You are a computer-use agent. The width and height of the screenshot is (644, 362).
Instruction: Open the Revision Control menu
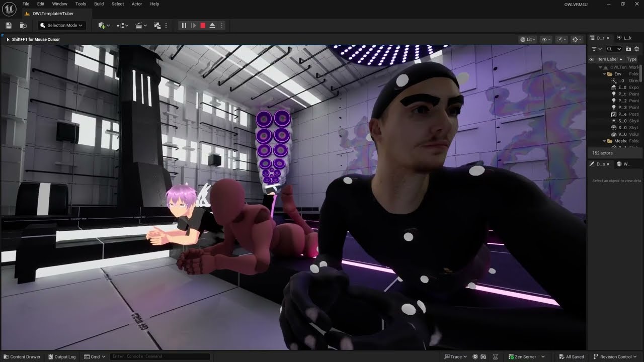(x=616, y=356)
